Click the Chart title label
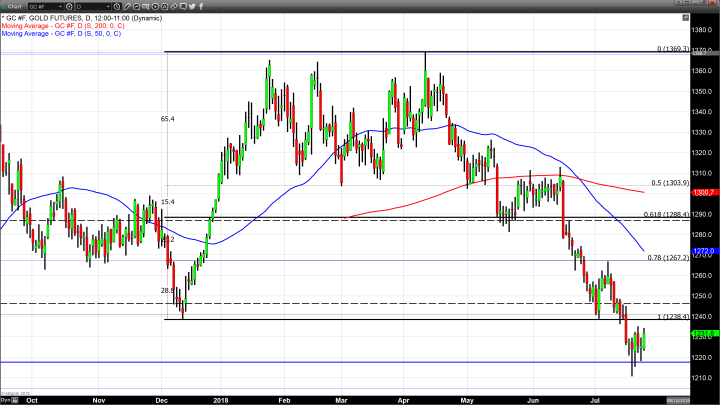Image resolution: width=720 pixels, height=405 pixels. tap(13, 5)
